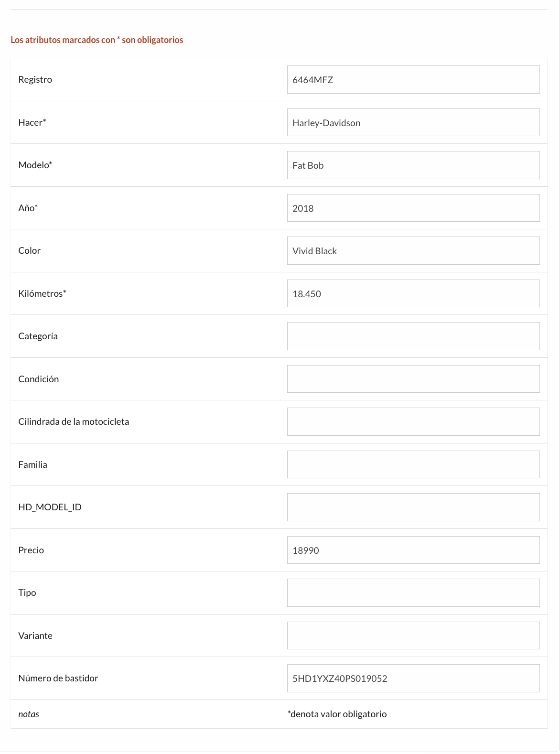This screenshot has height=754, width=560.
Task: Click the Registro field containing 6464MFZ
Action: [413, 79]
